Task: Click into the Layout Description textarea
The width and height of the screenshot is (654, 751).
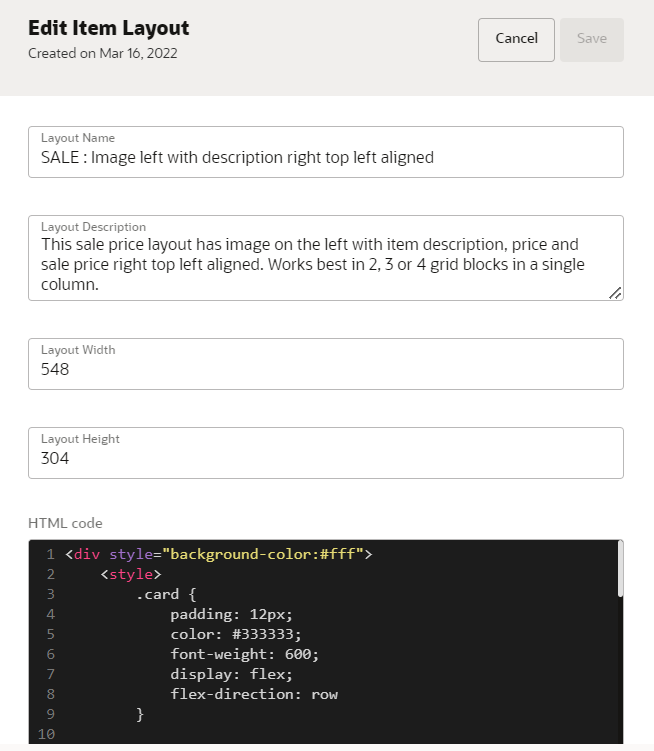Action: tap(326, 258)
